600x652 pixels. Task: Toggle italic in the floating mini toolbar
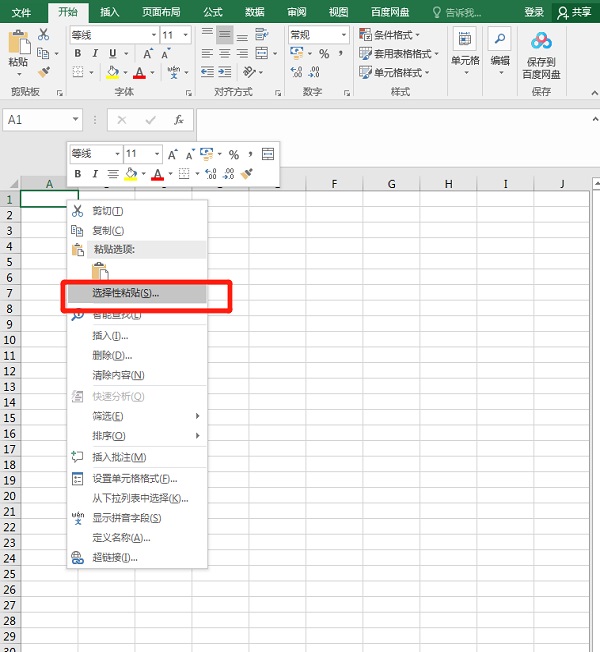pos(95,174)
